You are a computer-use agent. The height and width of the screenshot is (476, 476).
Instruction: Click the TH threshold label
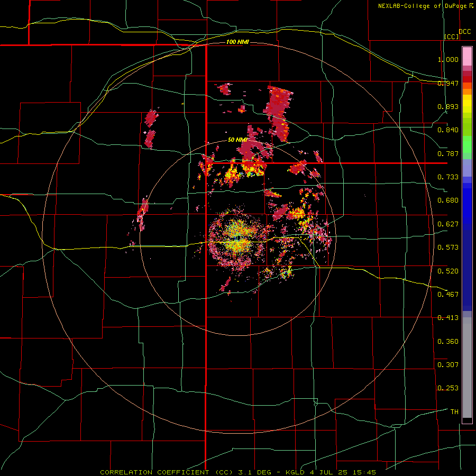click(x=454, y=412)
